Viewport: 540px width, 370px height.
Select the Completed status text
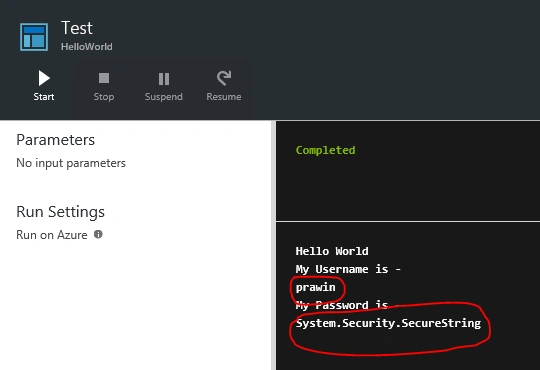[325, 150]
